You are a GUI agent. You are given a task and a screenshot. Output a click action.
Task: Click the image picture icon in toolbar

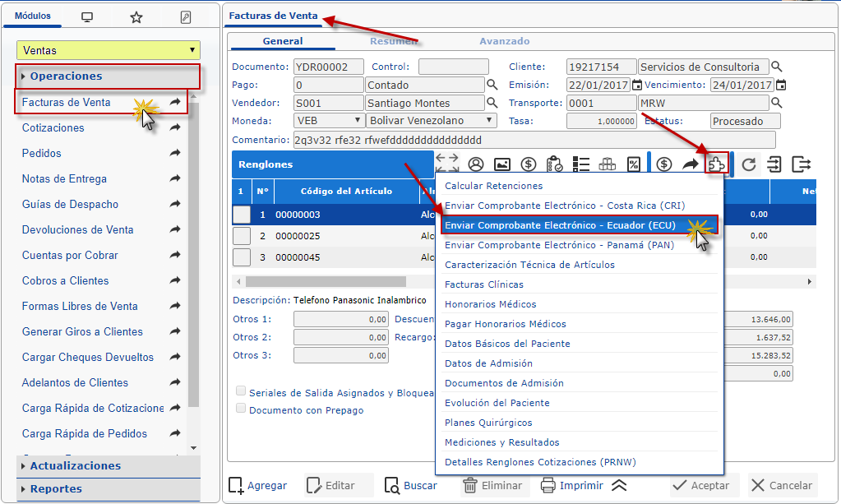(501, 164)
